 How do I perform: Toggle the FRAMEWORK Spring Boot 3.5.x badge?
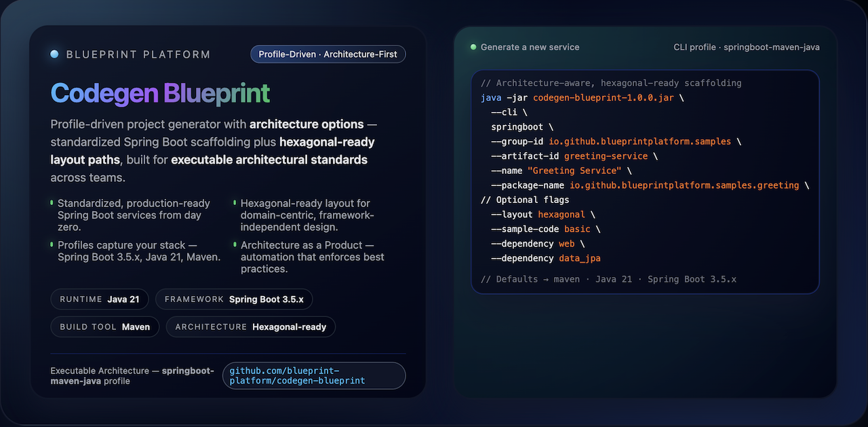tap(233, 299)
